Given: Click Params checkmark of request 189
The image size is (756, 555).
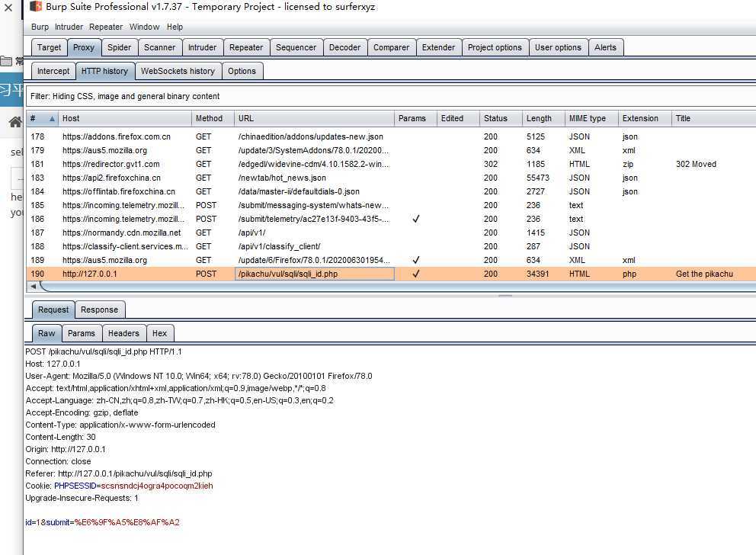Looking at the screenshot, I should [x=415, y=260].
